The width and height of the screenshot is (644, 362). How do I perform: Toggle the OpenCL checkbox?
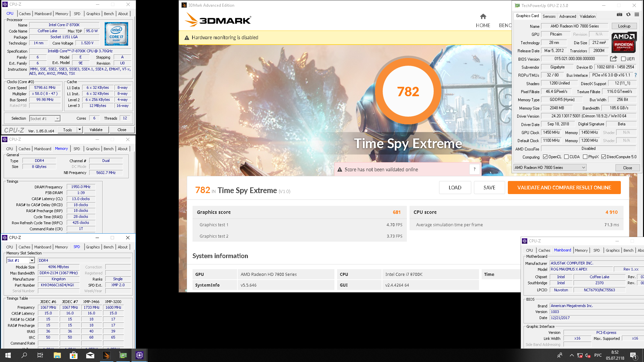coord(545,157)
